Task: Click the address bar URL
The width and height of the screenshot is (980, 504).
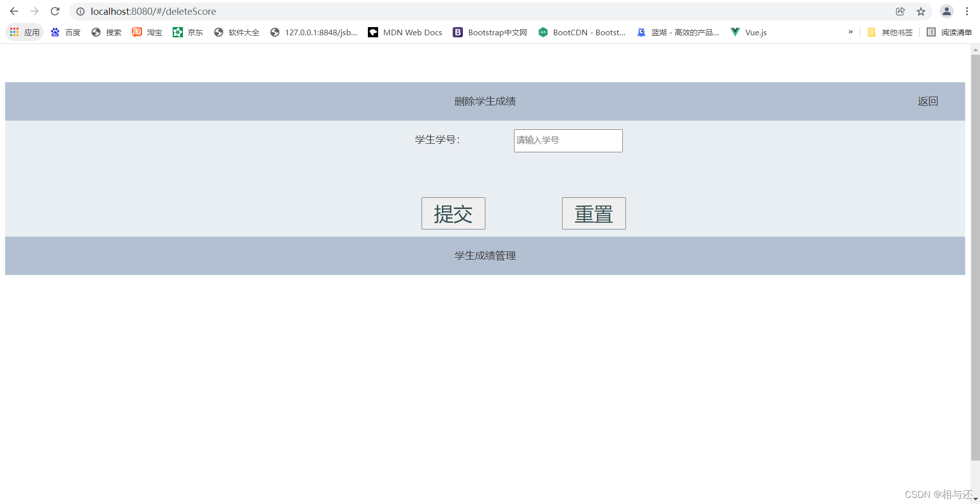Action: coord(153,11)
